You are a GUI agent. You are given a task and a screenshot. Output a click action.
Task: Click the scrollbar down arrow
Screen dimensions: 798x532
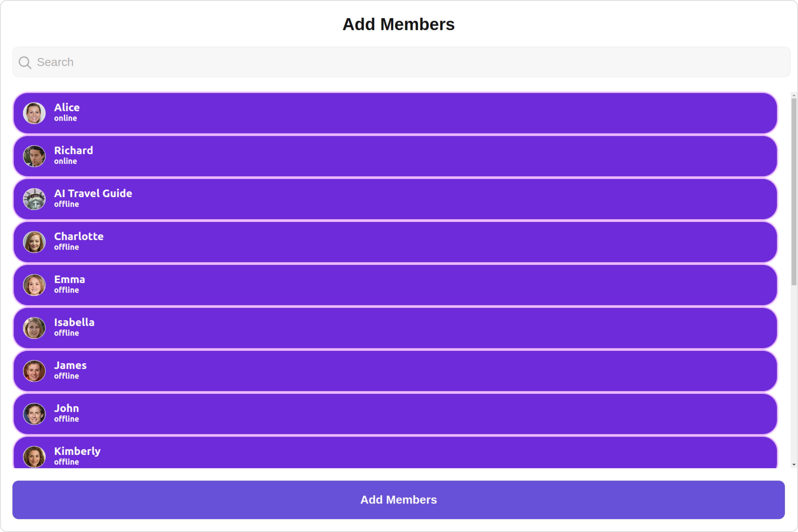click(x=794, y=465)
